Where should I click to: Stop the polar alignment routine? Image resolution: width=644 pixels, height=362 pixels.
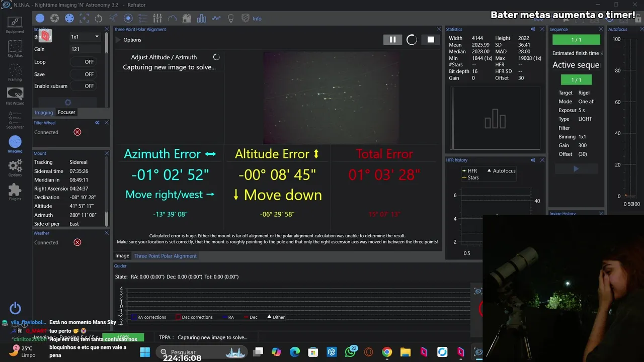click(x=431, y=40)
